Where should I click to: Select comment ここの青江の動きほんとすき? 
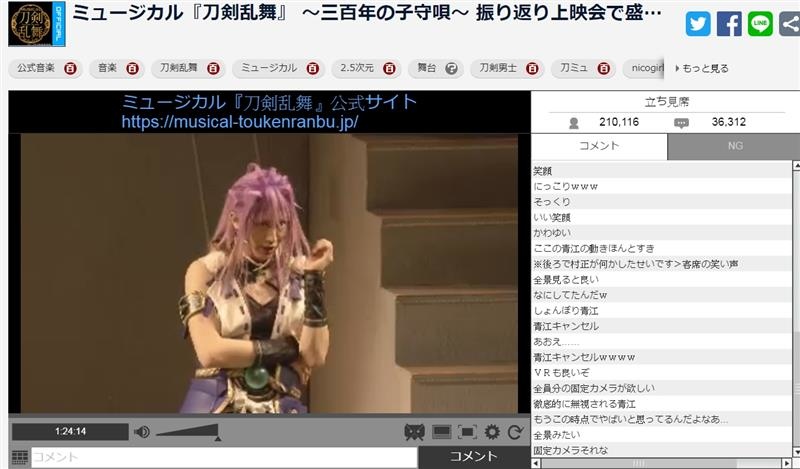coord(662,249)
